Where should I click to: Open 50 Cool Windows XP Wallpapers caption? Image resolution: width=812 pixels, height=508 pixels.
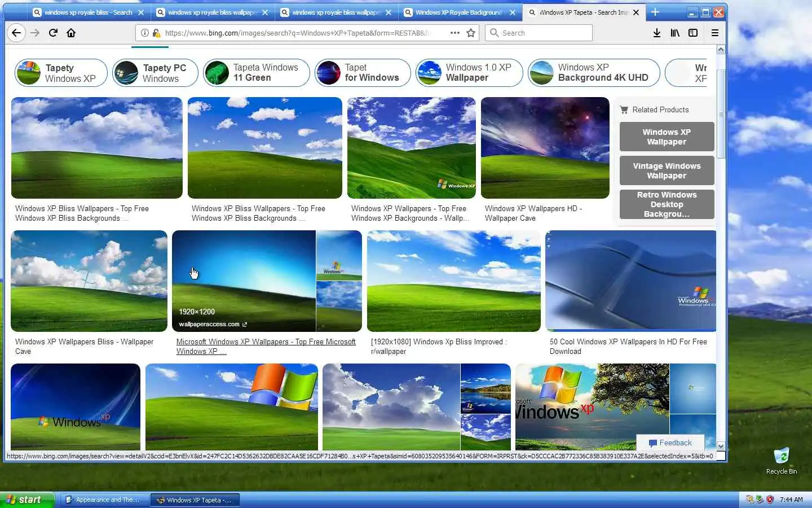pos(628,347)
